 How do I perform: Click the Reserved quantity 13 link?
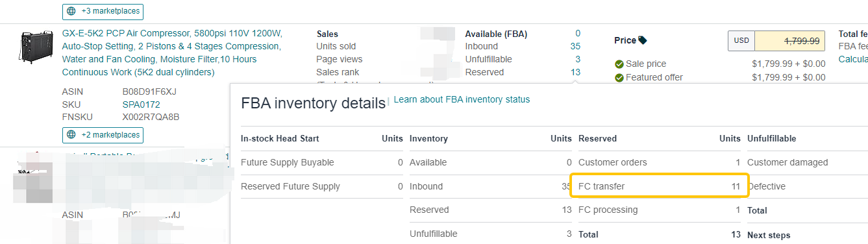(x=575, y=72)
